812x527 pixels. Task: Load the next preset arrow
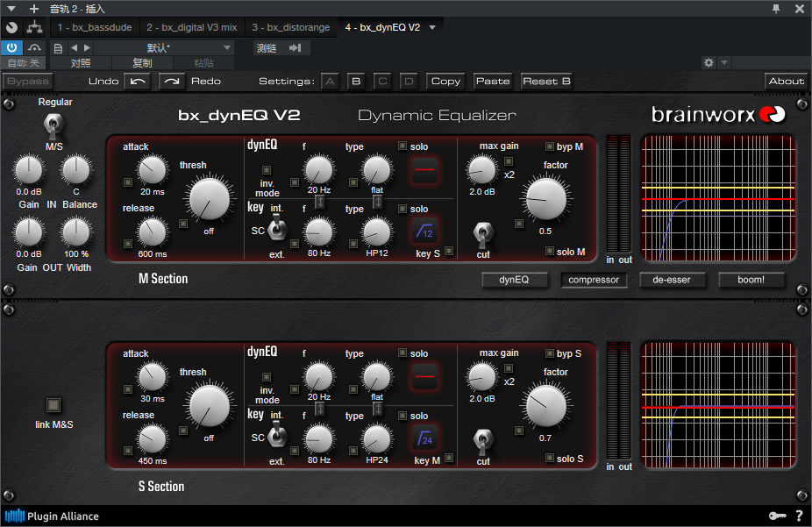87,47
